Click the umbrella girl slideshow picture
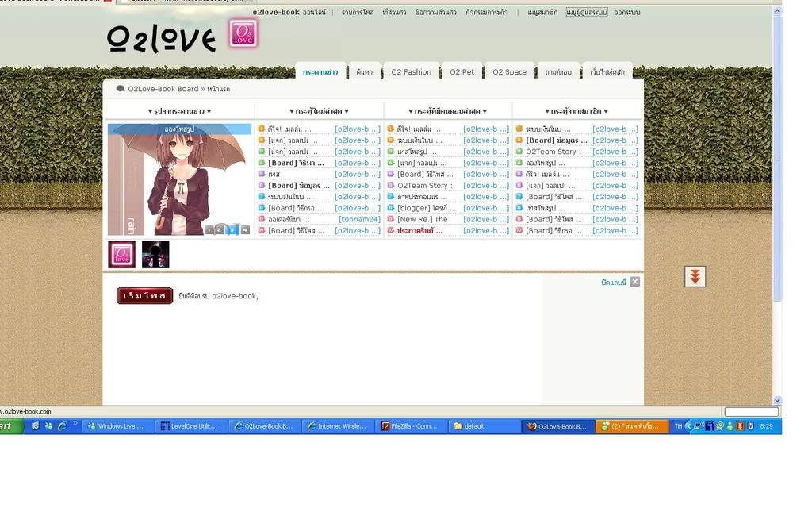 point(179,179)
